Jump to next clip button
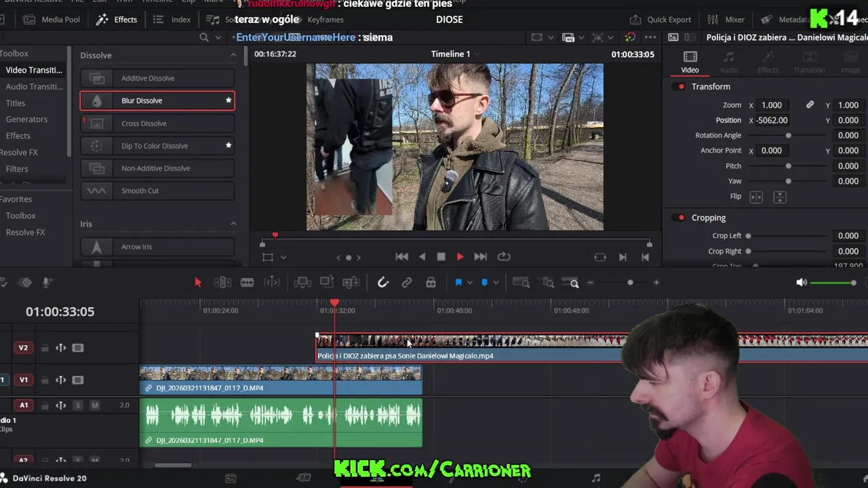Screen dimensions: 868x488 pyautogui.click(x=623, y=257)
